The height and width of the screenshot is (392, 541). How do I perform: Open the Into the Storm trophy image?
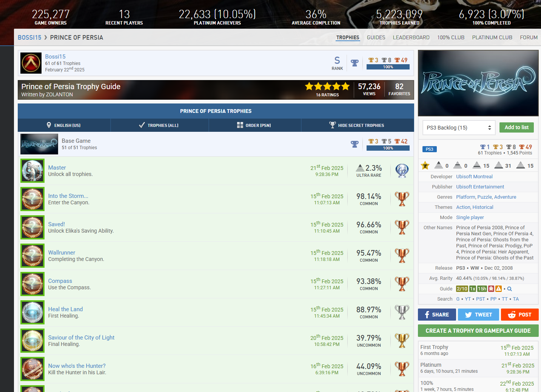coord(32,199)
